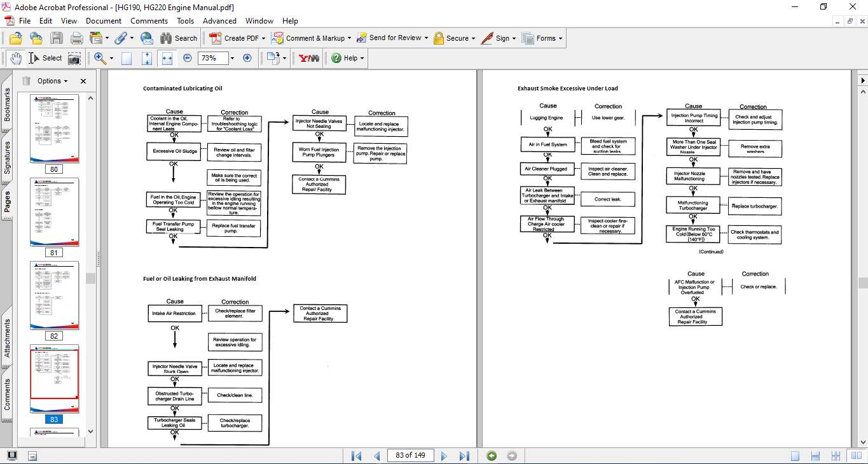Switch to the Bookmarks tab
The width and height of the screenshot is (868, 464).
7,104
